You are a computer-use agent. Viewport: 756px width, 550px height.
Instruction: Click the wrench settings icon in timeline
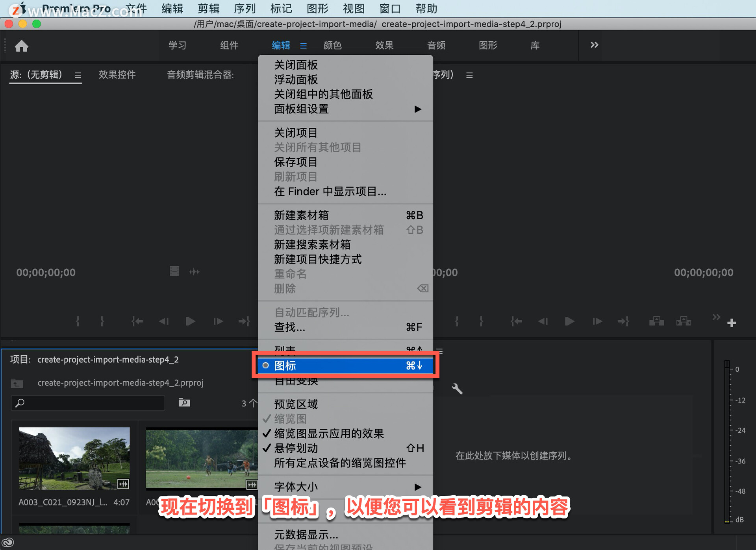pyautogui.click(x=457, y=389)
